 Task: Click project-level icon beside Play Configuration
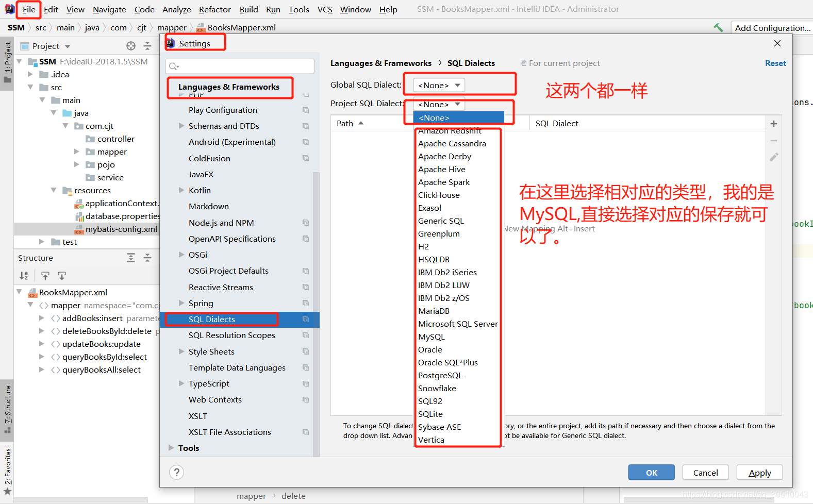tap(306, 110)
